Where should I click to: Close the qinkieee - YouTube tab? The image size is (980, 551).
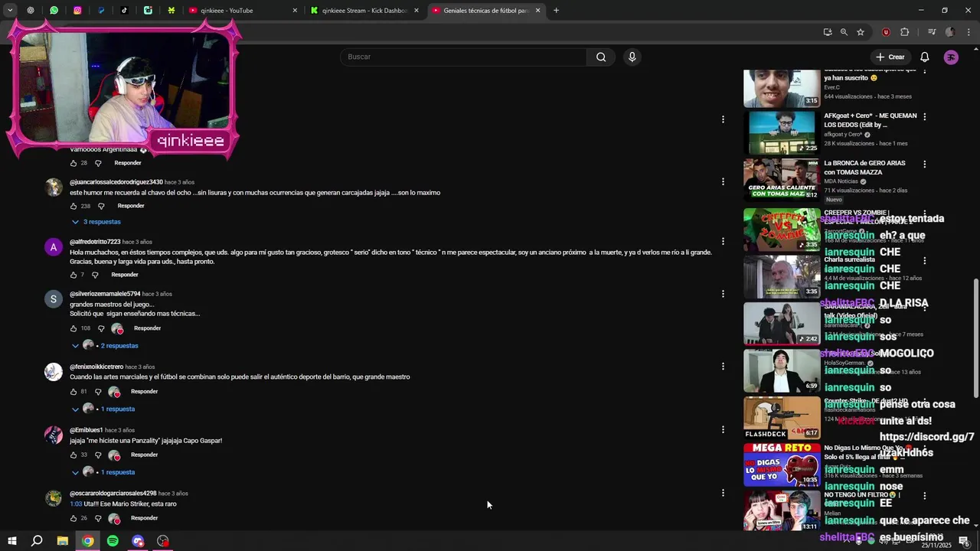[x=295, y=11]
